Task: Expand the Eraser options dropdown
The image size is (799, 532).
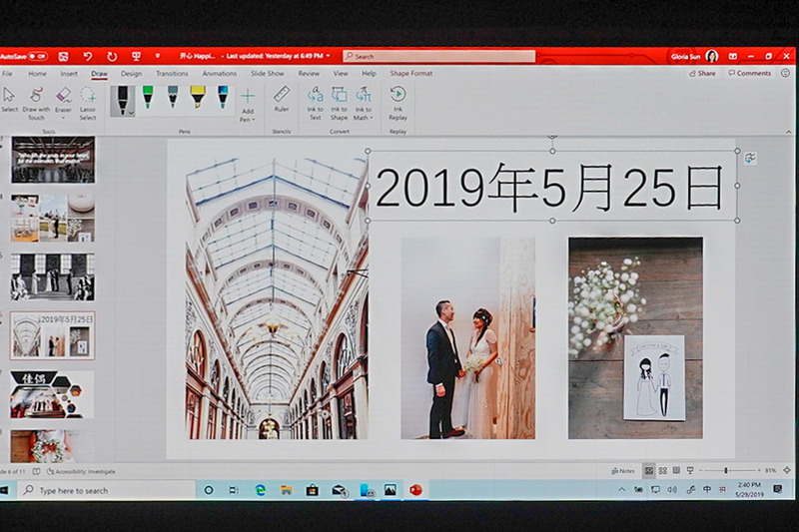Action: (x=63, y=118)
